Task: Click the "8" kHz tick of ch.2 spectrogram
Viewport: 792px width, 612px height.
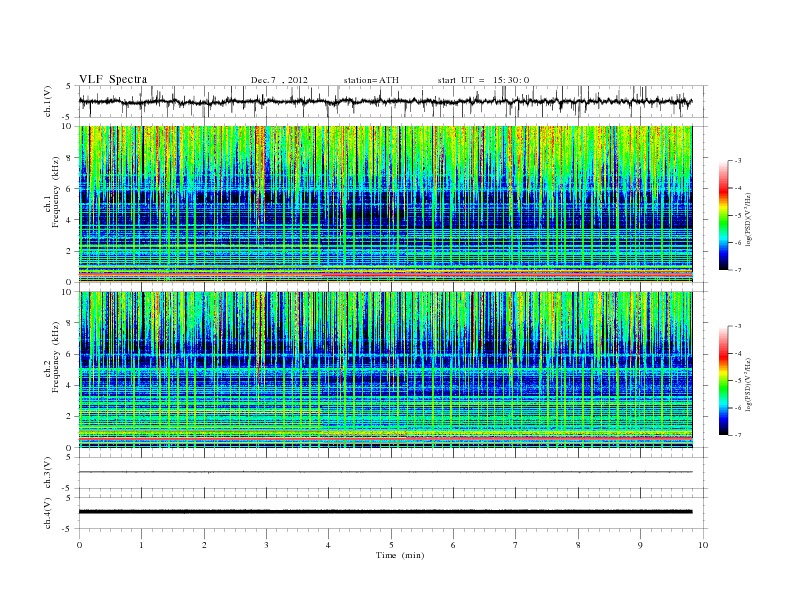Action: (x=70, y=323)
